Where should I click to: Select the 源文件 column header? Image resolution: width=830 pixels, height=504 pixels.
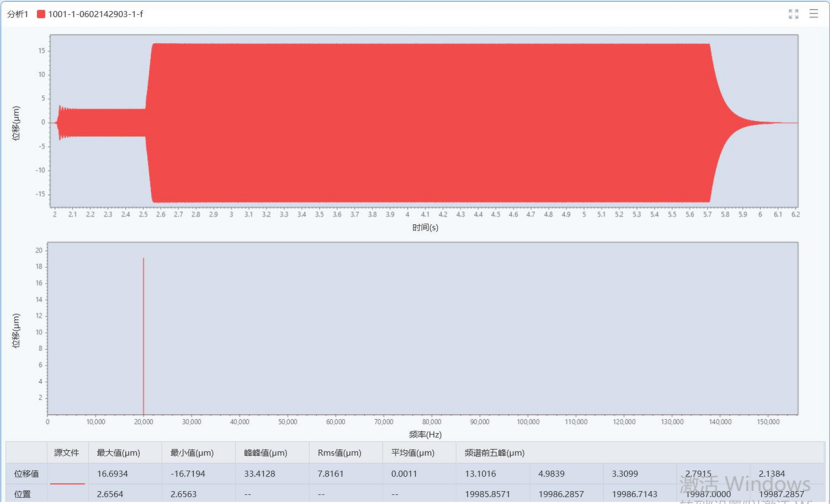[67, 453]
